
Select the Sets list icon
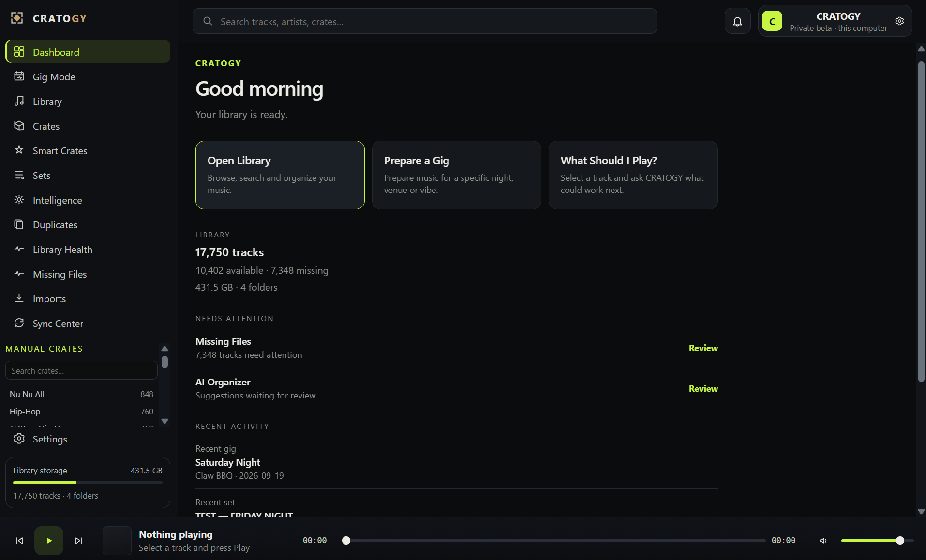[x=19, y=175]
